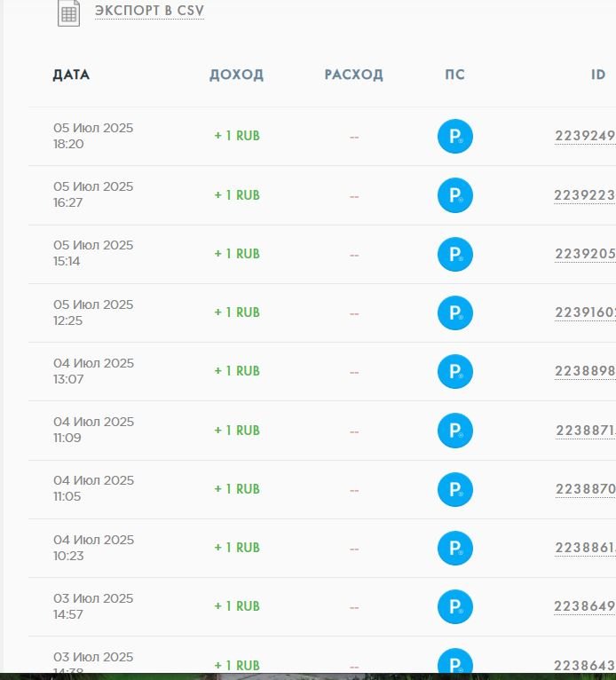Sort by the «Дата» column header
The height and width of the screenshot is (680, 616).
click(71, 75)
